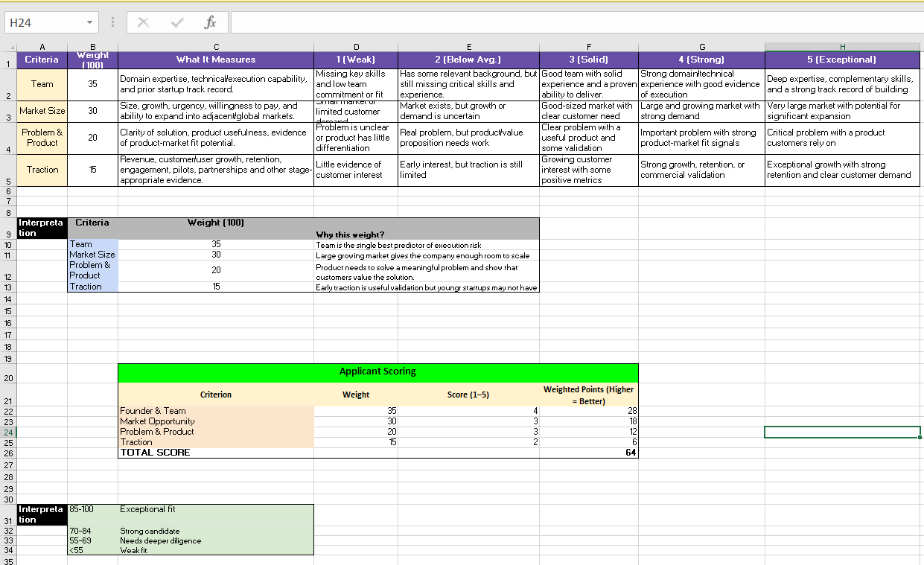Click weighted points value 28
Image resolution: width=924 pixels, height=565 pixels.
[x=589, y=411]
